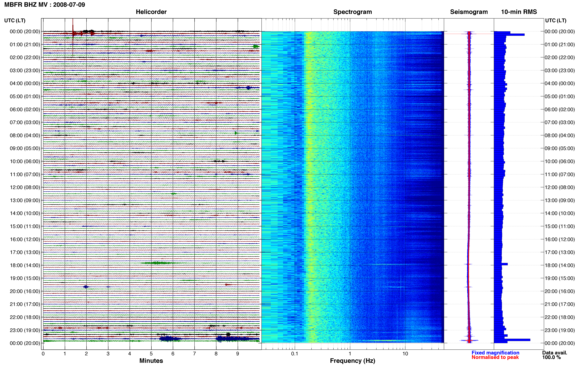Click the frequency tick label '0.1'

click(295, 354)
